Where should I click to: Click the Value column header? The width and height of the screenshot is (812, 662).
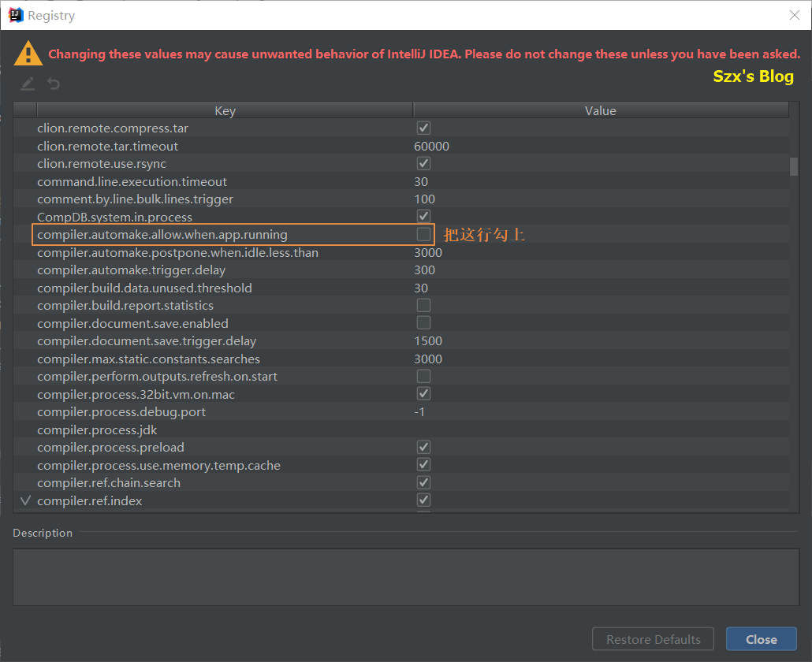[600, 111]
